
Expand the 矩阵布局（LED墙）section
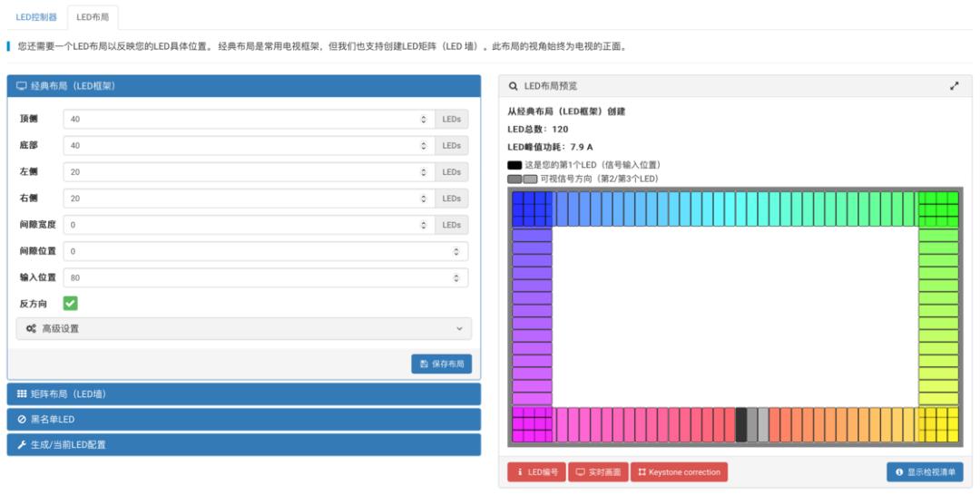(x=243, y=394)
